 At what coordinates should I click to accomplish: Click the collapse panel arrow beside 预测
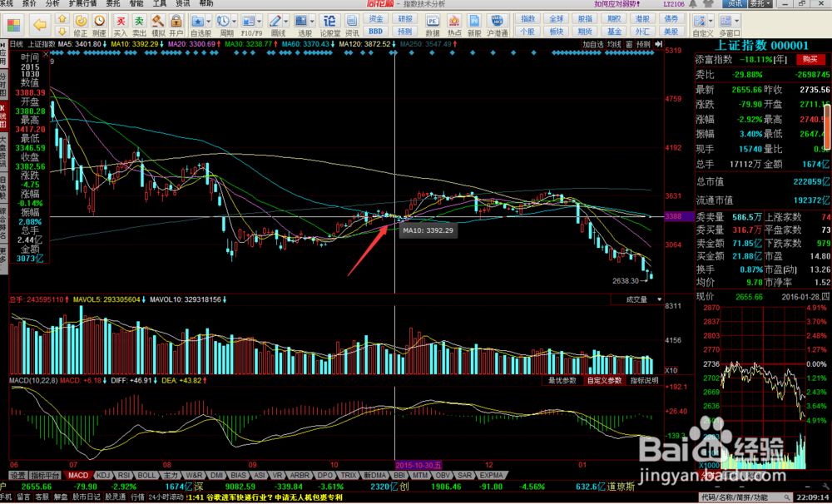pos(658,45)
